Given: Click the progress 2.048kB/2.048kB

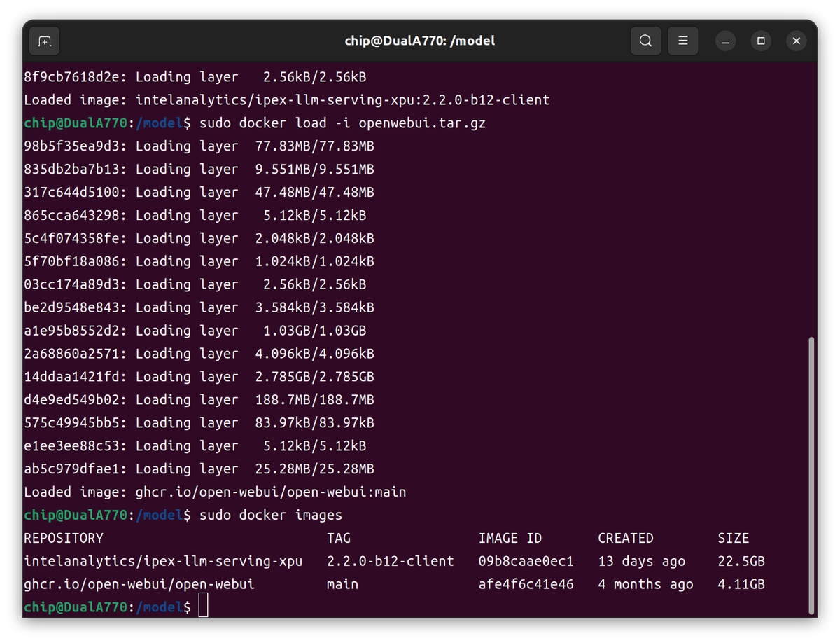Looking at the screenshot, I should click(315, 239).
